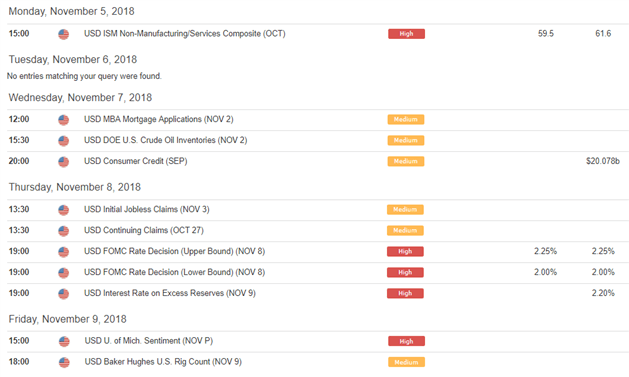This screenshot has height=377, width=629.
Task: Click the US flag beside ISM Non-Manufacturing
Action: (x=63, y=34)
